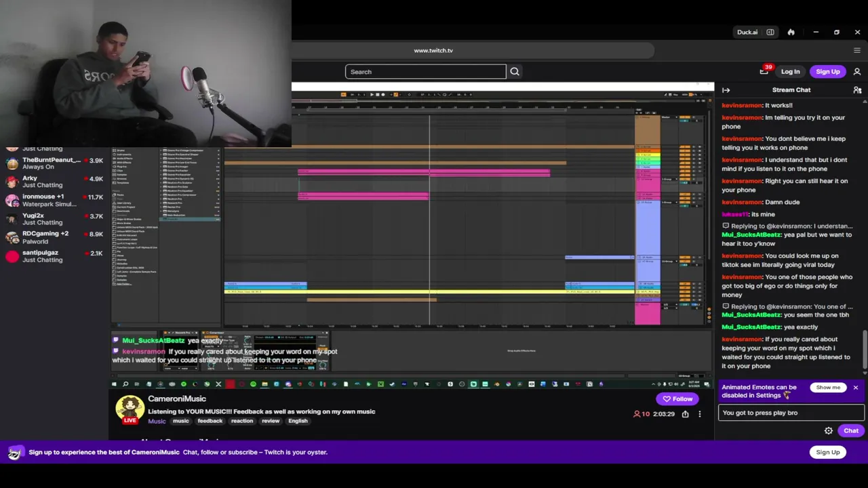Select the reaction tag
The width and height of the screenshot is (868, 488).
click(242, 421)
